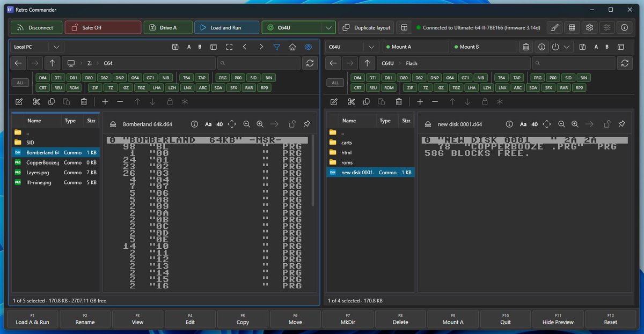This screenshot has height=334, width=644.
Task: Click the copy icon in the left pane toolbar
Action: pyautogui.click(x=52, y=101)
